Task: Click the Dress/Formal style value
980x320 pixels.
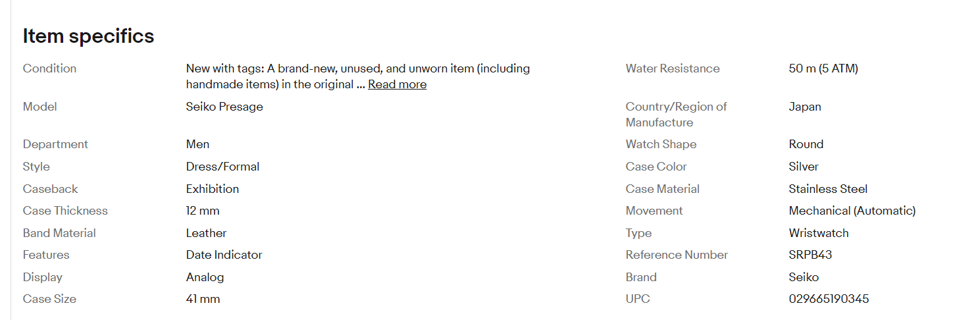Action: 222,167
